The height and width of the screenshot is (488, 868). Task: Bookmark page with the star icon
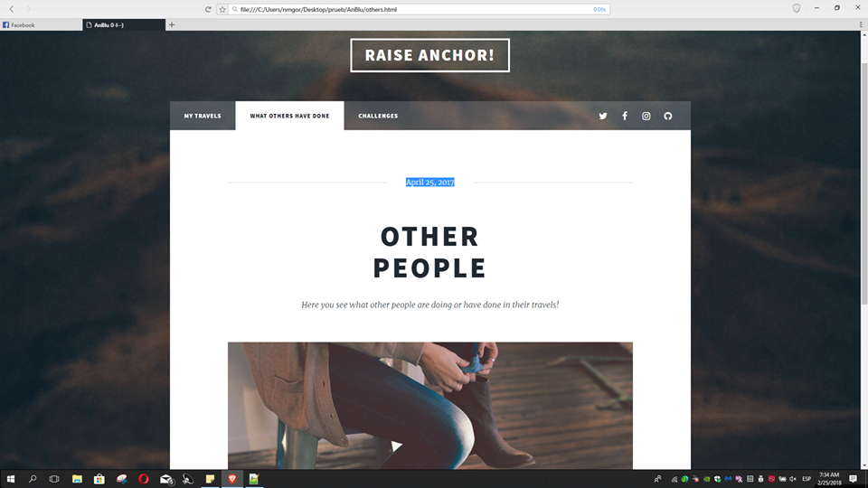[222, 9]
